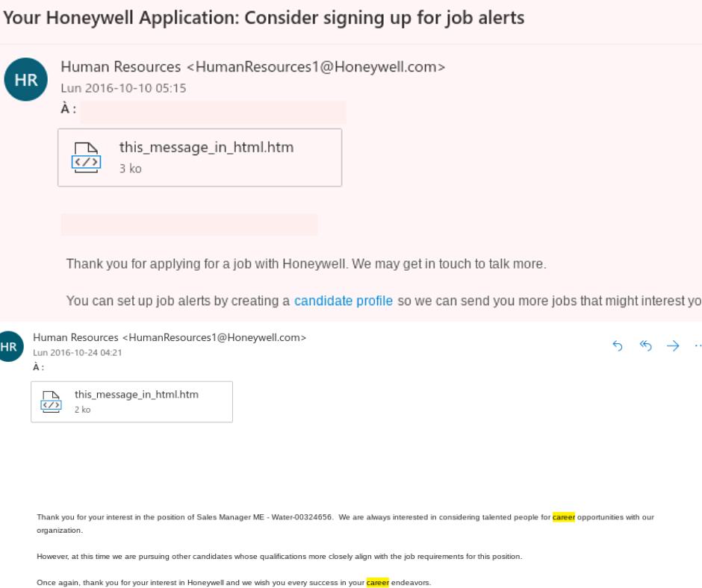Click the HTML file icon of the 2 ko attachment
The width and height of the screenshot is (702, 588).
51,402
